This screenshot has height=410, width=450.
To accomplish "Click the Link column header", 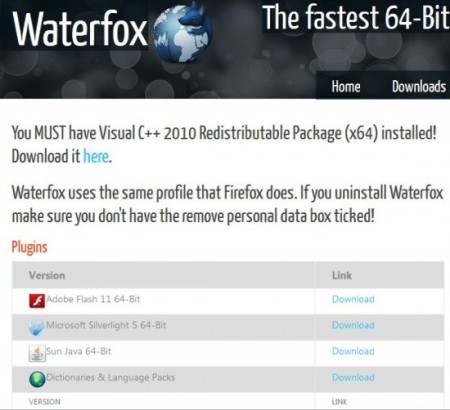I will pos(342,275).
